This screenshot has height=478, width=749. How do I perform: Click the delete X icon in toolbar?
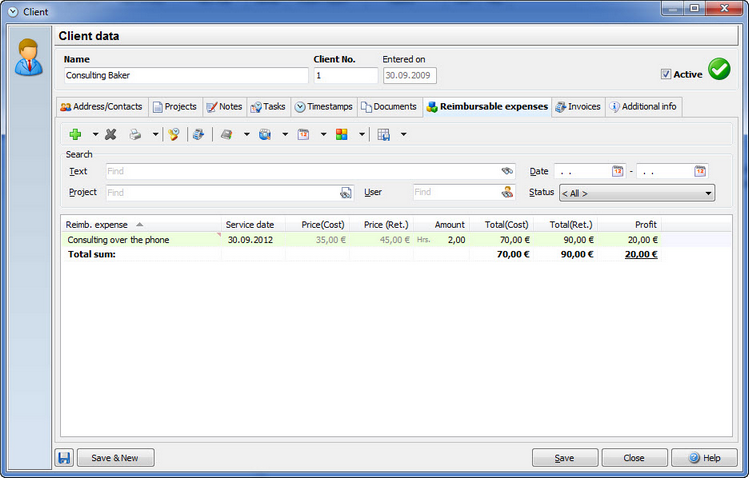[x=110, y=135]
